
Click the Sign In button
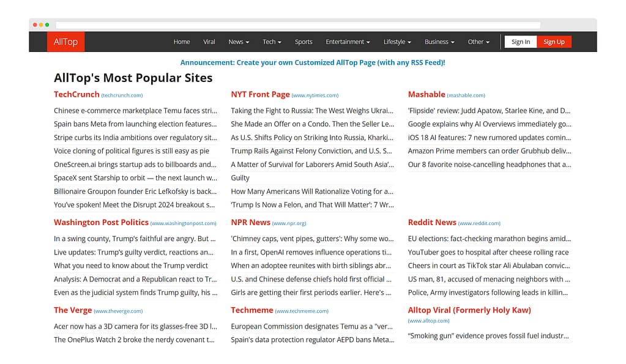pyautogui.click(x=520, y=42)
